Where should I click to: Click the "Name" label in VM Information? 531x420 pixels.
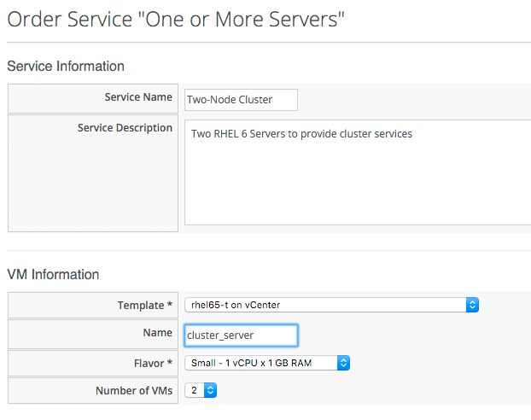[158, 334]
